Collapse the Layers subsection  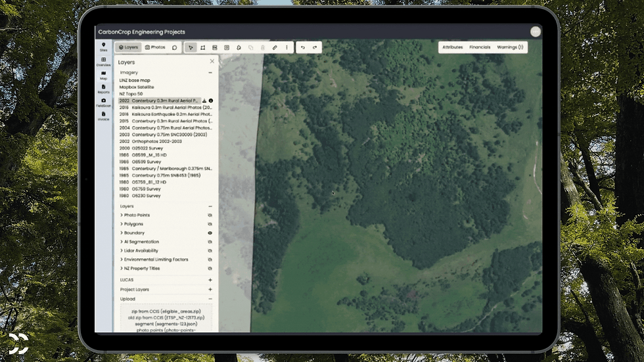(x=210, y=206)
